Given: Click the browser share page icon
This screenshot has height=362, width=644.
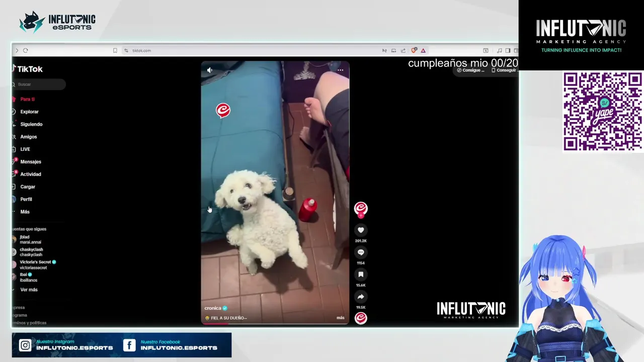Looking at the screenshot, I should [403, 50].
